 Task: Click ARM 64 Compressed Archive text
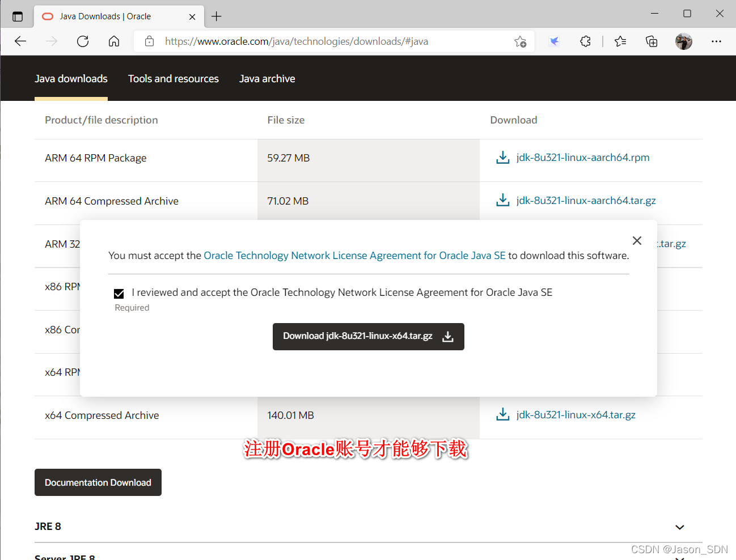(x=112, y=201)
